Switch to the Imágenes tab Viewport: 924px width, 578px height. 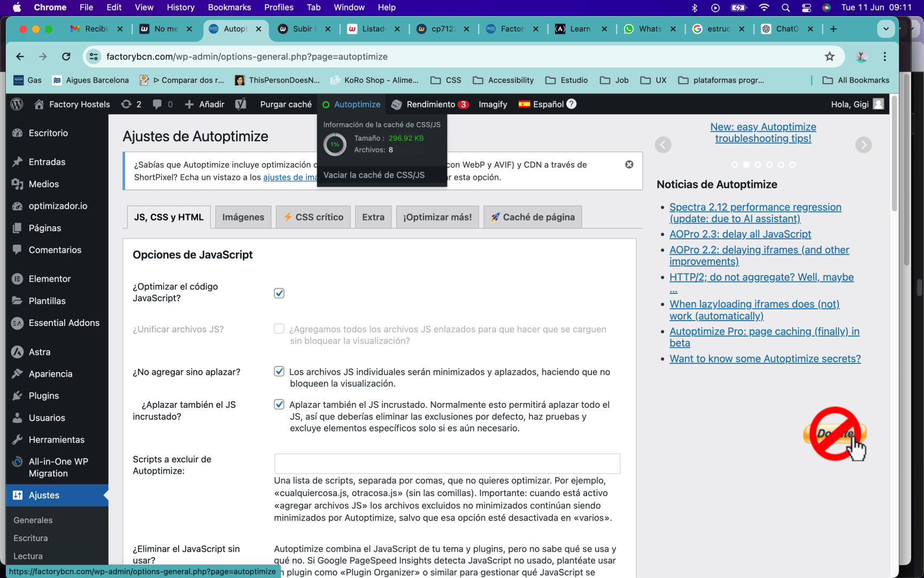(243, 217)
